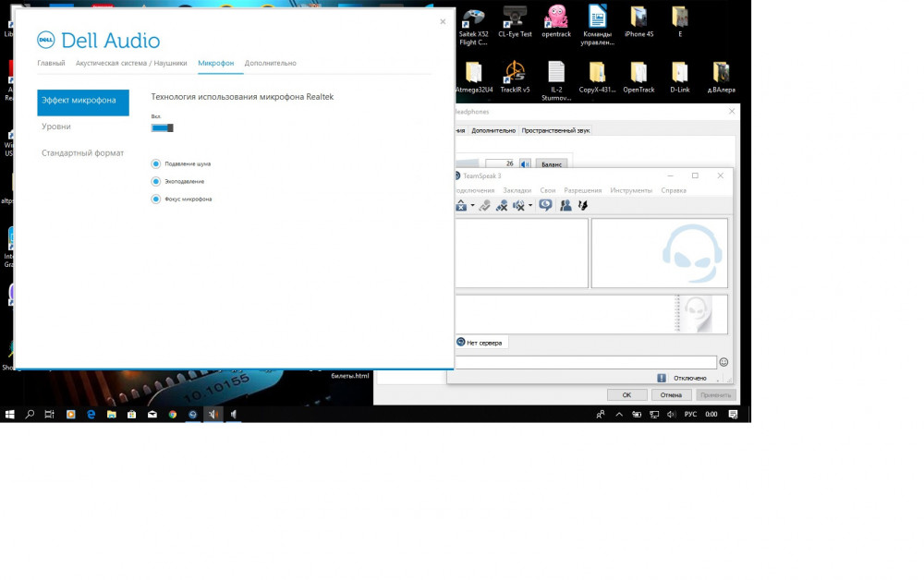Click the status warning icon beside Отключено
Image resolution: width=924 pixels, height=580 pixels.
tap(662, 378)
